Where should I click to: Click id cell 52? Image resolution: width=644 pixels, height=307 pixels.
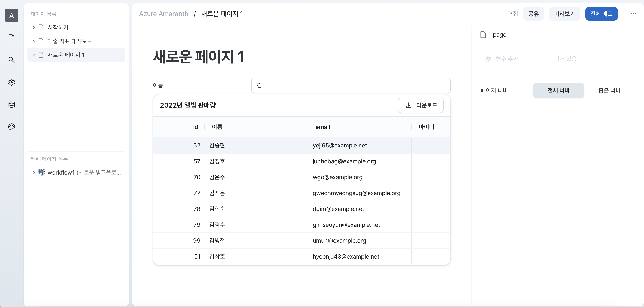197,145
